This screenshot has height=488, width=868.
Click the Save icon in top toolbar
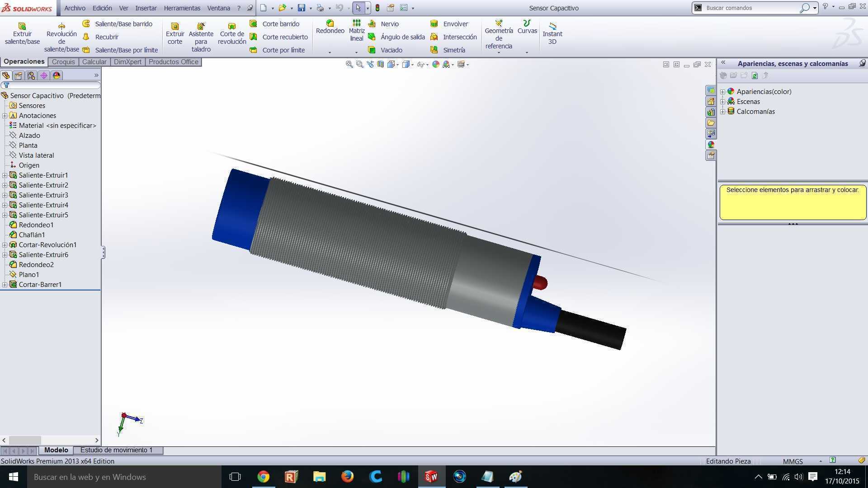point(302,8)
